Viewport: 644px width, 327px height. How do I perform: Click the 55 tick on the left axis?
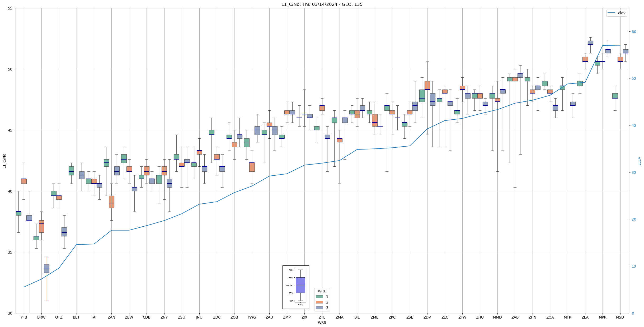(x=10, y=8)
